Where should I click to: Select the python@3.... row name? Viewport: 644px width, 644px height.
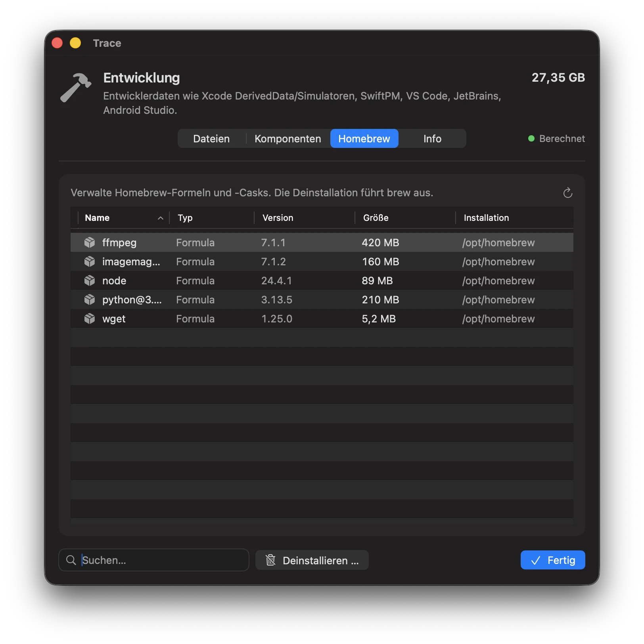click(x=132, y=299)
